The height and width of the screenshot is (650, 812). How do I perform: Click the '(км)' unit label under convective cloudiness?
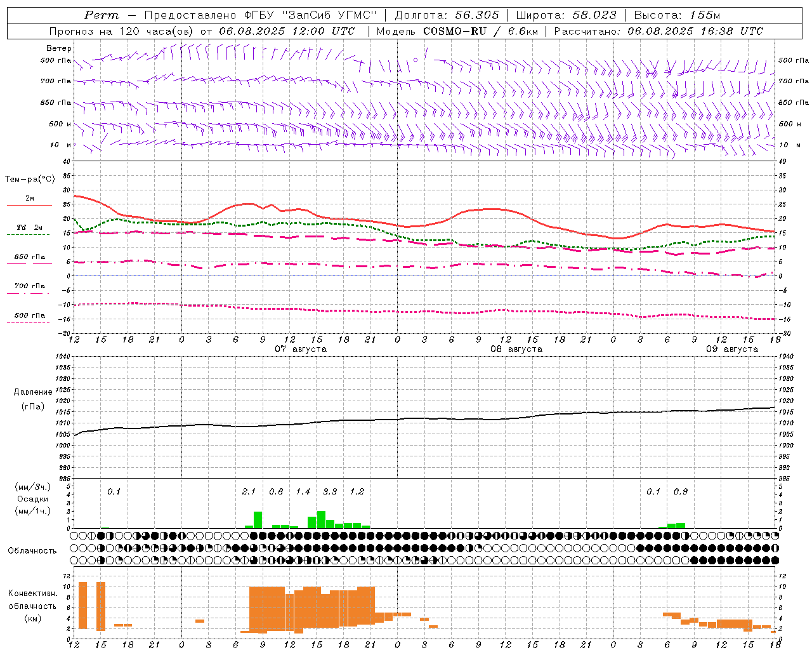(x=32, y=618)
